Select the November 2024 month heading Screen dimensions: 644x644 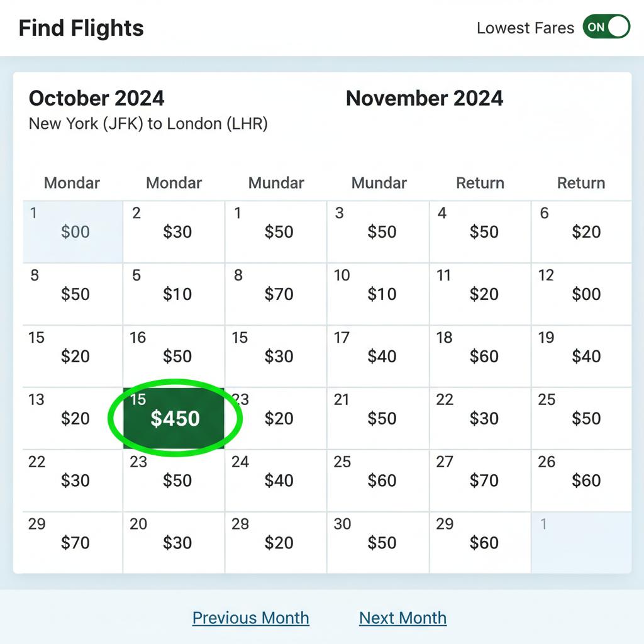(425, 99)
